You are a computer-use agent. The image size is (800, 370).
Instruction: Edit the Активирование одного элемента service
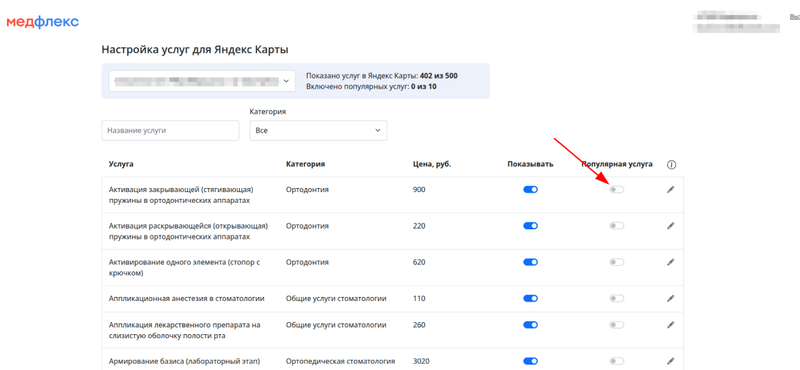pos(670,262)
